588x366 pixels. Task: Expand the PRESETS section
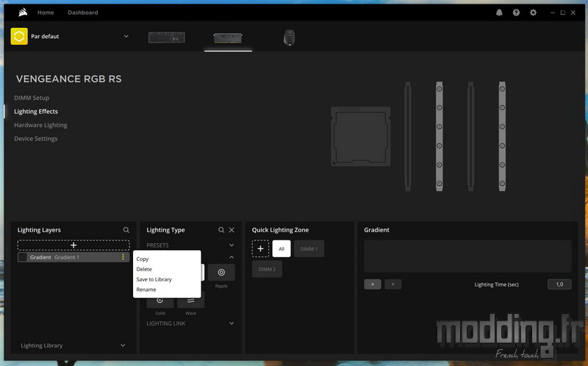pos(232,245)
